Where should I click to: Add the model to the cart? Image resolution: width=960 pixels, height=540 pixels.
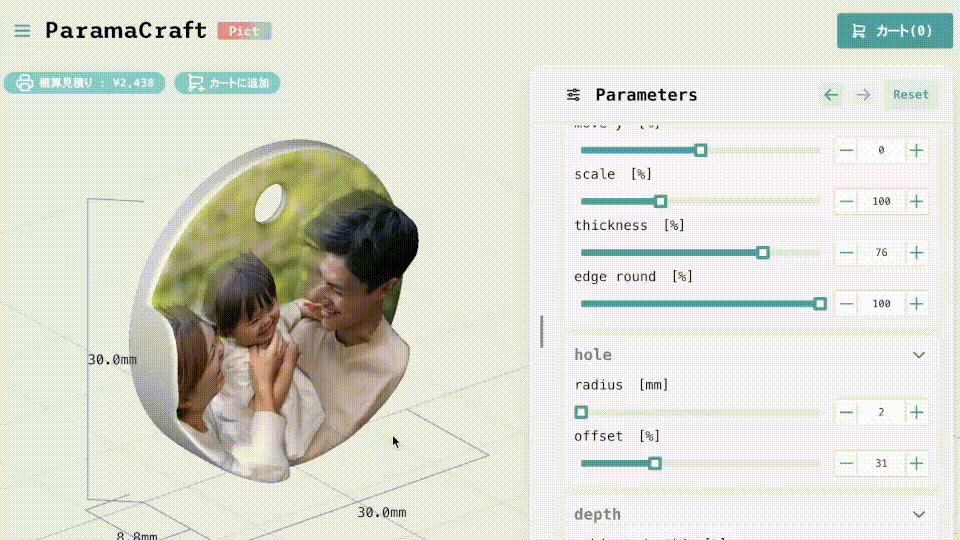coord(227,83)
